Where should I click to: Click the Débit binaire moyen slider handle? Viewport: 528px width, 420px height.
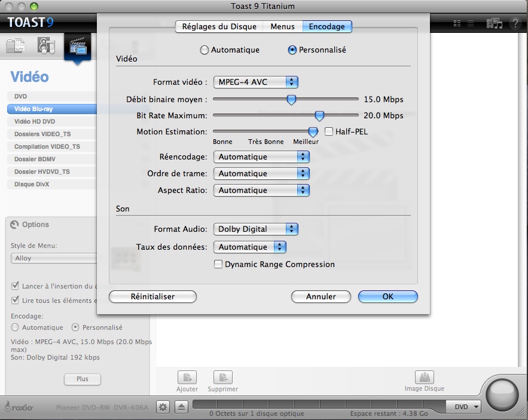coord(291,100)
